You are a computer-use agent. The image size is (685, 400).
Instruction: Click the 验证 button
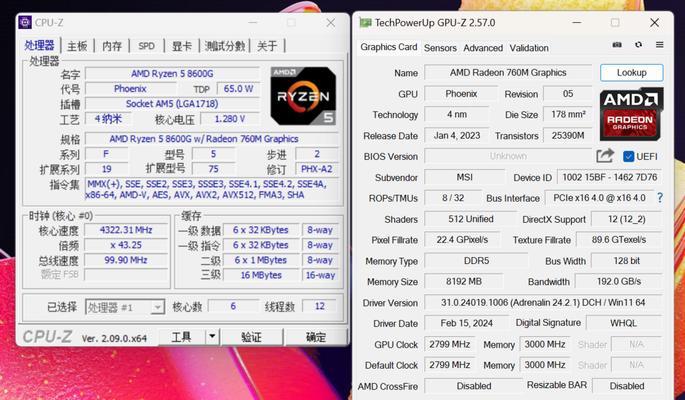pyautogui.click(x=251, y=337)
